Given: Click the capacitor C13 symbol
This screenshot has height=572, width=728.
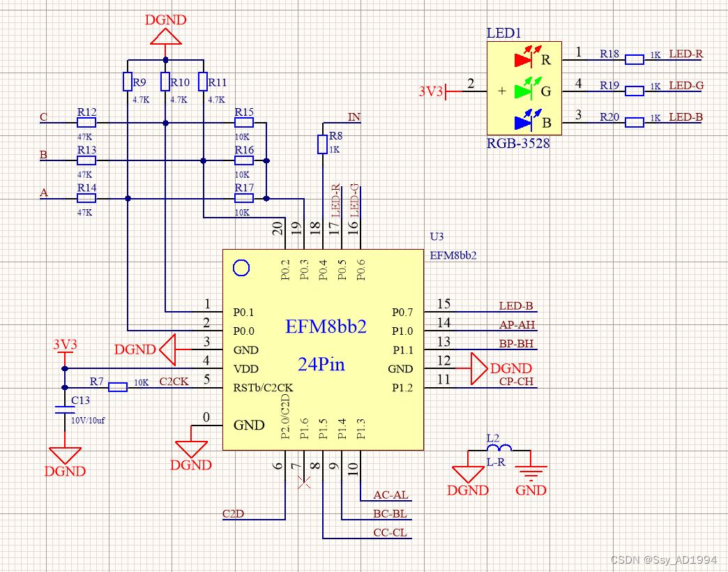Looking at the screenshot, I should 63,409.
